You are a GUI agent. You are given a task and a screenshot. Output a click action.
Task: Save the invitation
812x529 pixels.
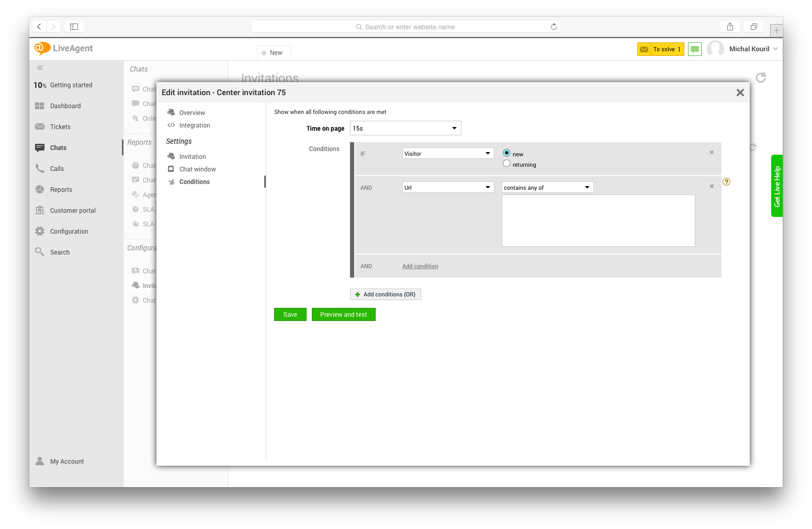point(290,315)
